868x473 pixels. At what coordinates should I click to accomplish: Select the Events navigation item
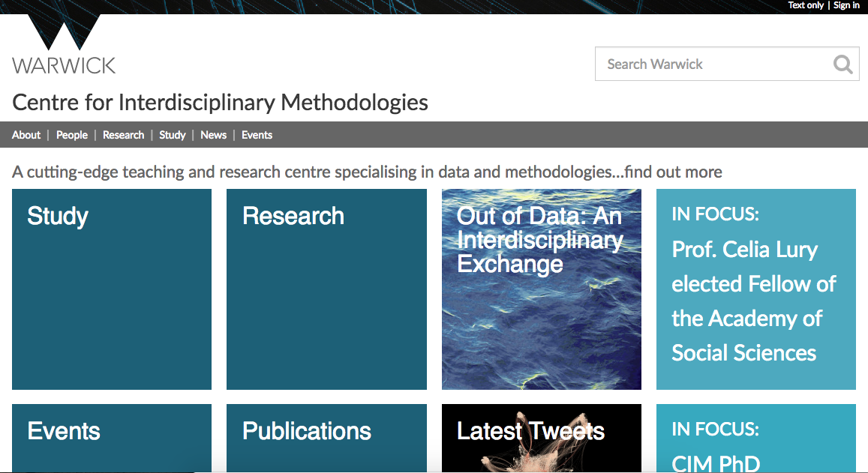(257, 135)
